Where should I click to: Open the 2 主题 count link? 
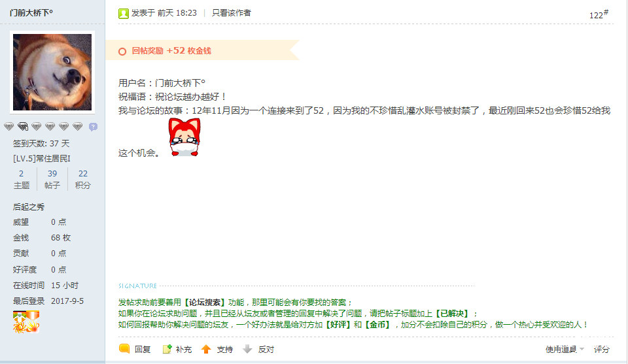point(21,179)
